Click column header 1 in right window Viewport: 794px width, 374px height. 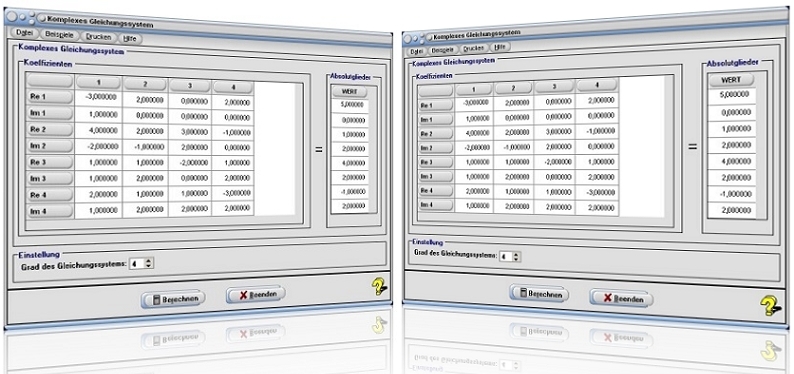[x=473, y=89]
